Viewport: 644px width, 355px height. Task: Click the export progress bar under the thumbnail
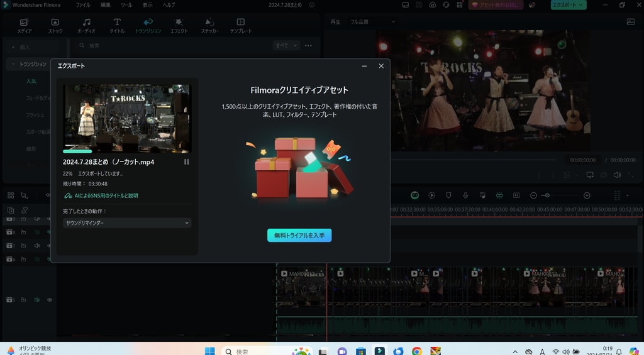[x=127, y=151]
